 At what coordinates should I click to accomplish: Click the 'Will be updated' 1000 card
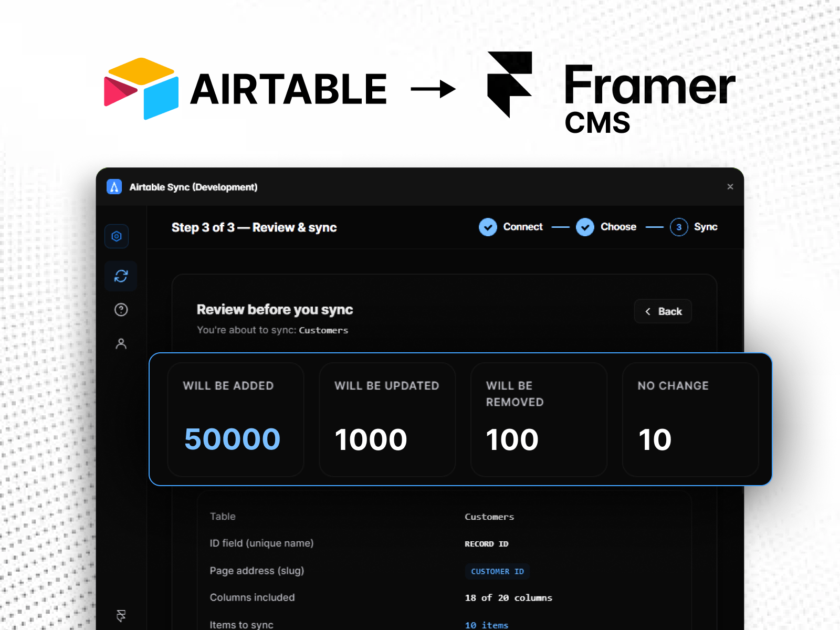(387, 419)
